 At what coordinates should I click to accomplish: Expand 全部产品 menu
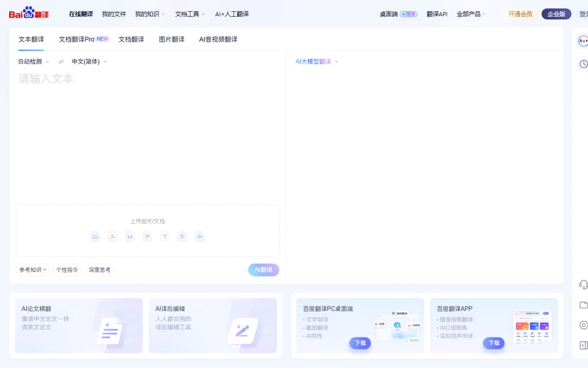(x=471, y=14)
